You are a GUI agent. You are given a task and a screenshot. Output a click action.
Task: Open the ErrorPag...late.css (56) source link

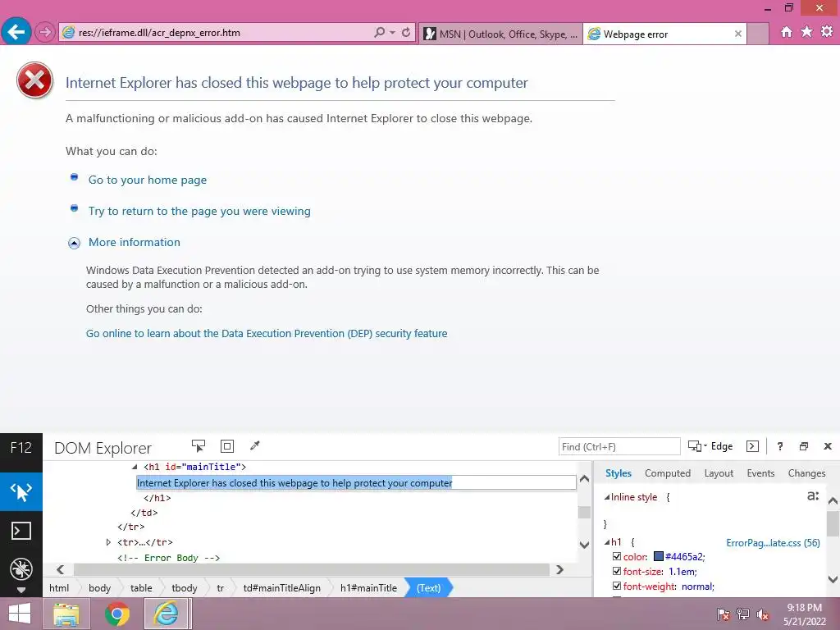pos(773,543)
